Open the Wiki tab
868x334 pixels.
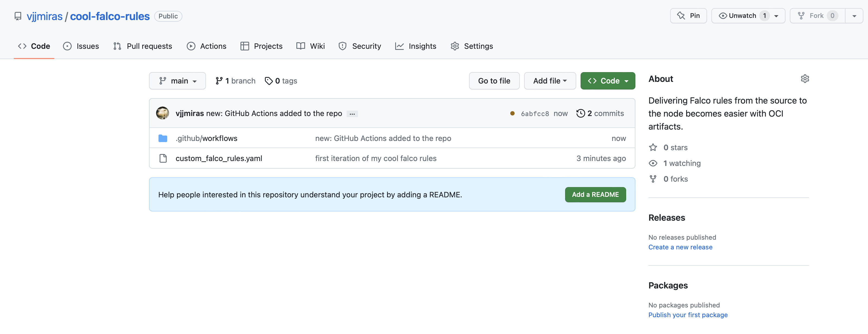317,46
